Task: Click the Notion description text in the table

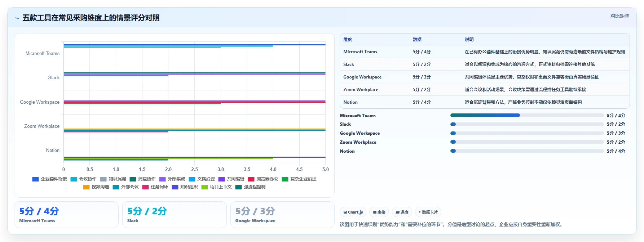Action: (523, 102)
